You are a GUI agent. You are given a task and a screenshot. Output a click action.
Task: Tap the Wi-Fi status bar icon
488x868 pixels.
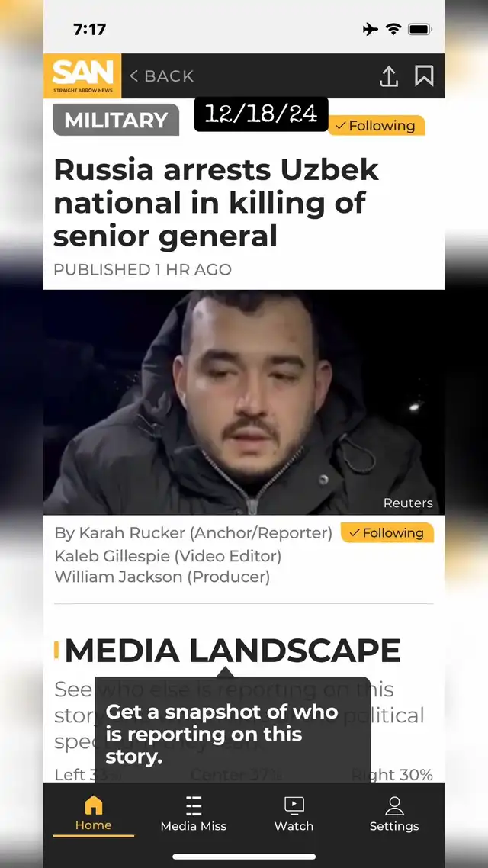tap(393, 29)
